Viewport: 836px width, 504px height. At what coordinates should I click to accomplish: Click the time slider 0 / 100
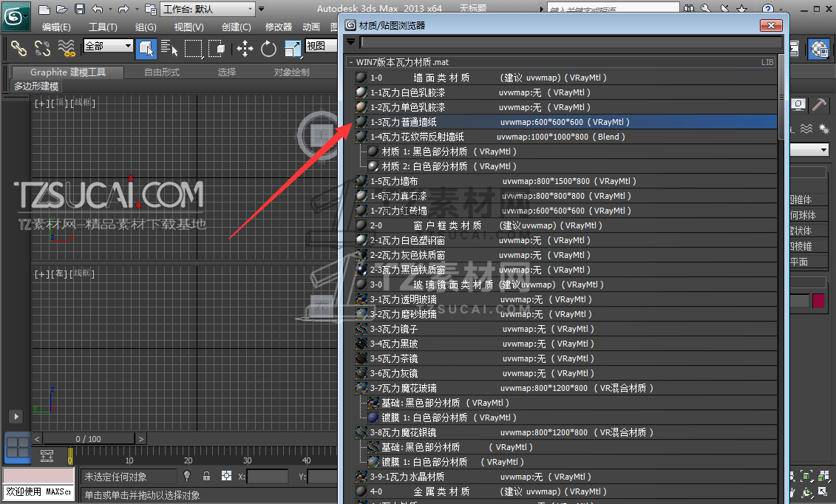tap(89, 439)
